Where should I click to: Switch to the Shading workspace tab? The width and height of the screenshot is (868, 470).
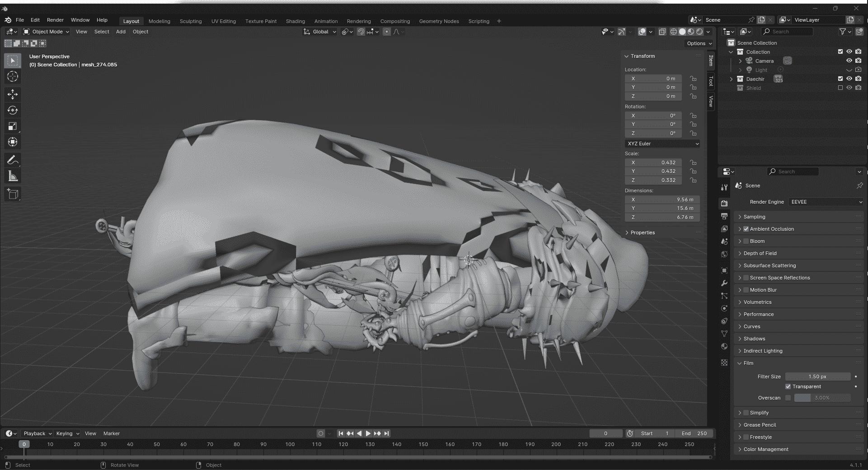click(295, 21)
